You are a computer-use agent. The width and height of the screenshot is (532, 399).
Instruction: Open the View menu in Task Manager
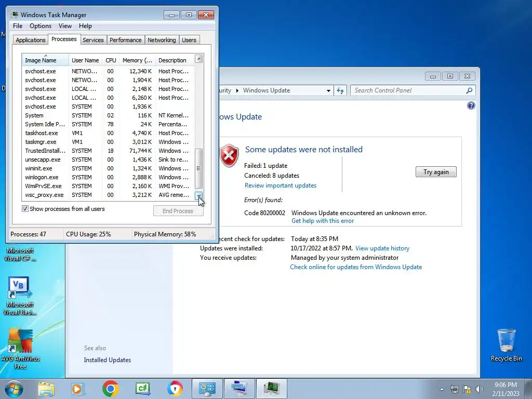(x=65, y=26)
